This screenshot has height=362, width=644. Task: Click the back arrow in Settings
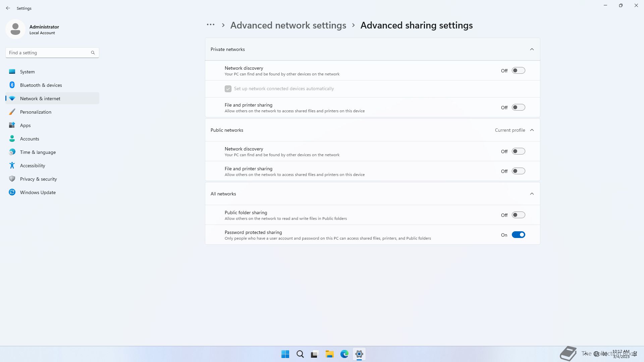(8, 8)
